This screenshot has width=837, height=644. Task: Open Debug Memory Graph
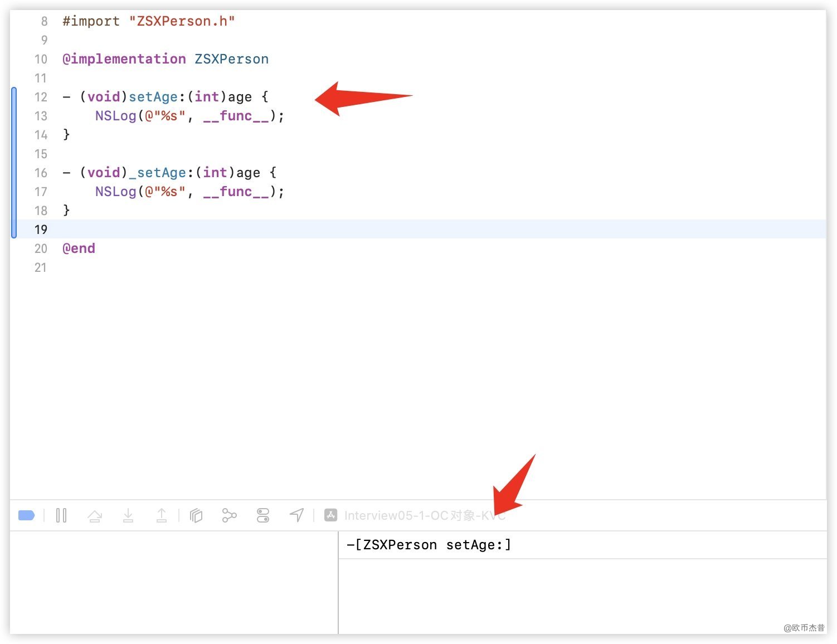click(229, 515)
